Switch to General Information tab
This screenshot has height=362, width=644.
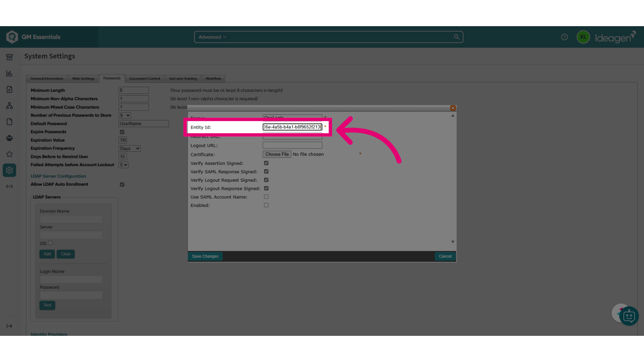pyautogui.click(x=47, y=78)
